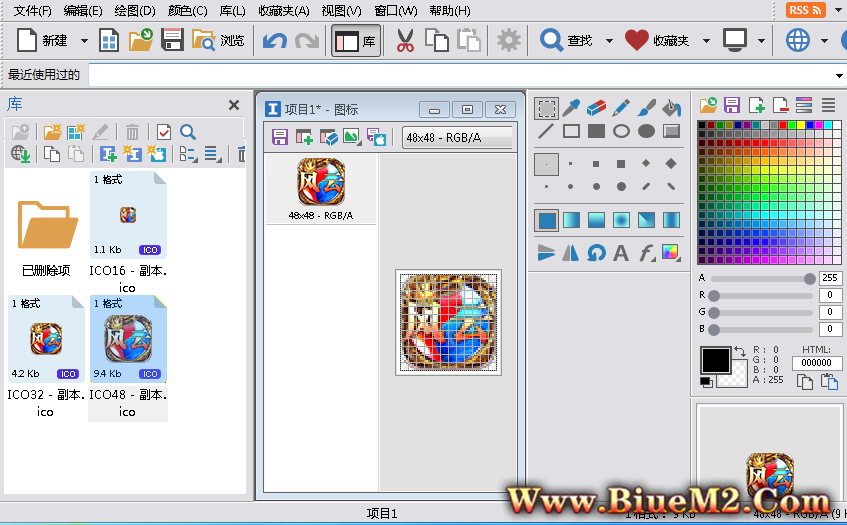Image resolution: width=847 pixels, height=525 pixels.
Task: Click the R red slider handle
Action: coord(714,295)
